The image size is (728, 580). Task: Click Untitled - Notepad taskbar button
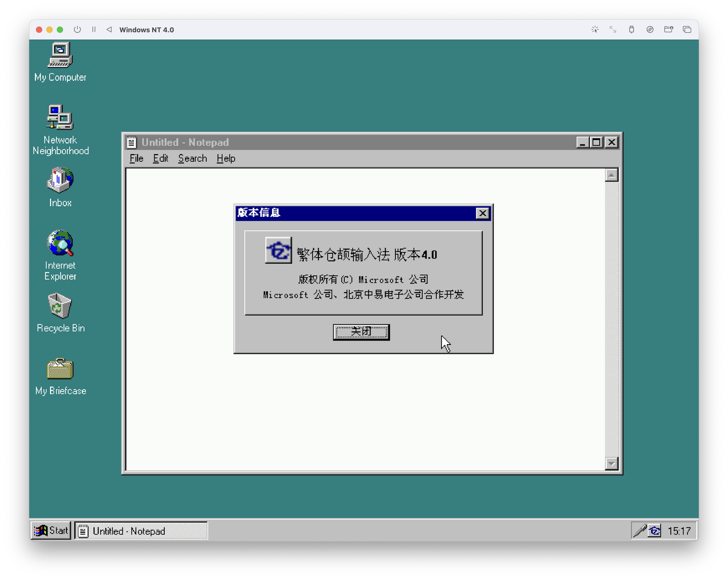coord(141,530)
